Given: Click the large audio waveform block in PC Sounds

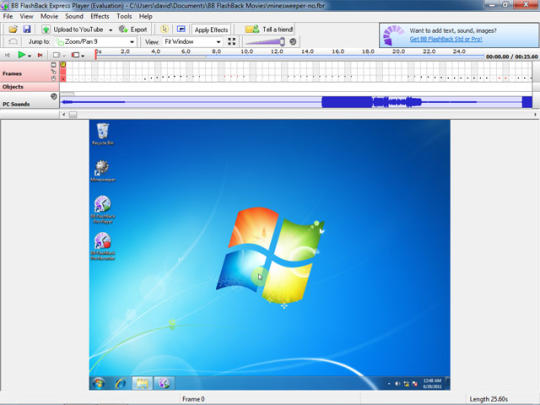Looking at the screenshot, I should coord(347,102).
